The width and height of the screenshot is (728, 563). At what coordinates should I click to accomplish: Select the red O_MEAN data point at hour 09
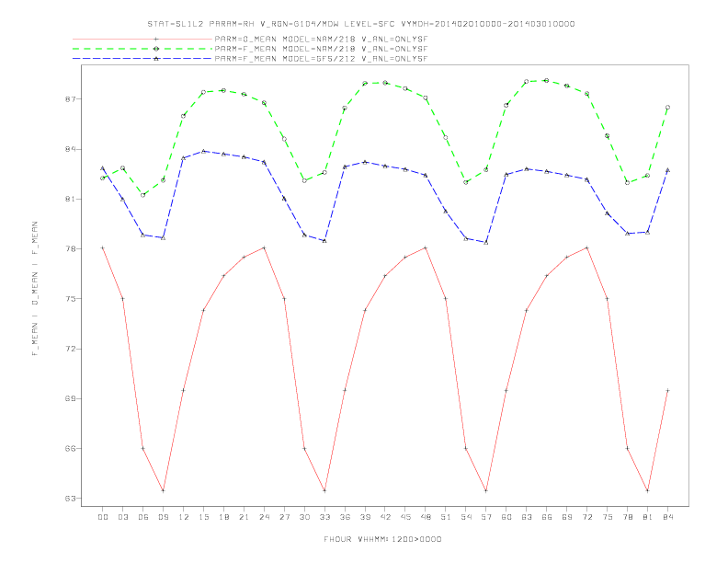(x=163, y=490)
